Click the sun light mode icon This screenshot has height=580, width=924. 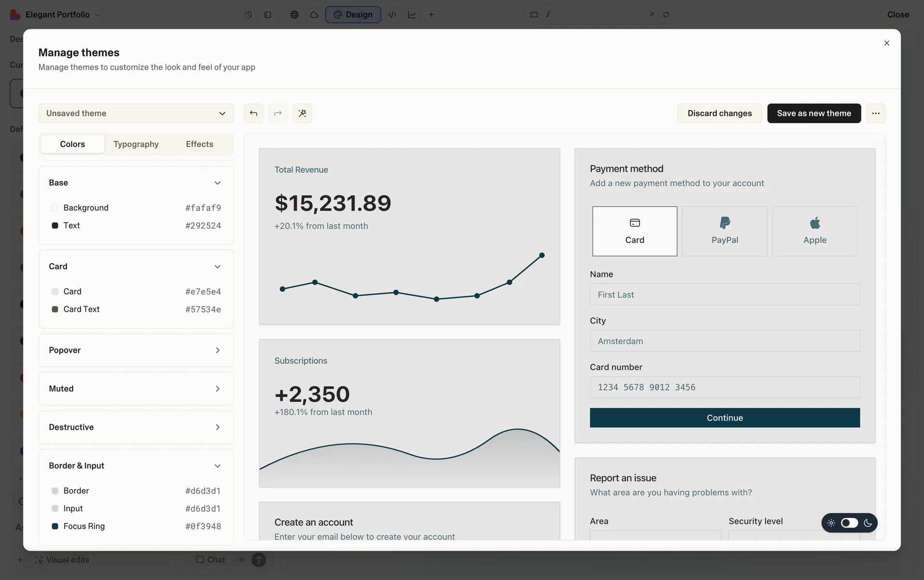[831, 523]
